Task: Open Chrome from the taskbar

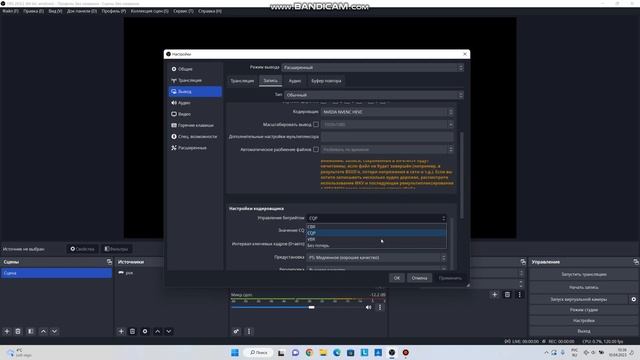Action: tap(309, 353)
